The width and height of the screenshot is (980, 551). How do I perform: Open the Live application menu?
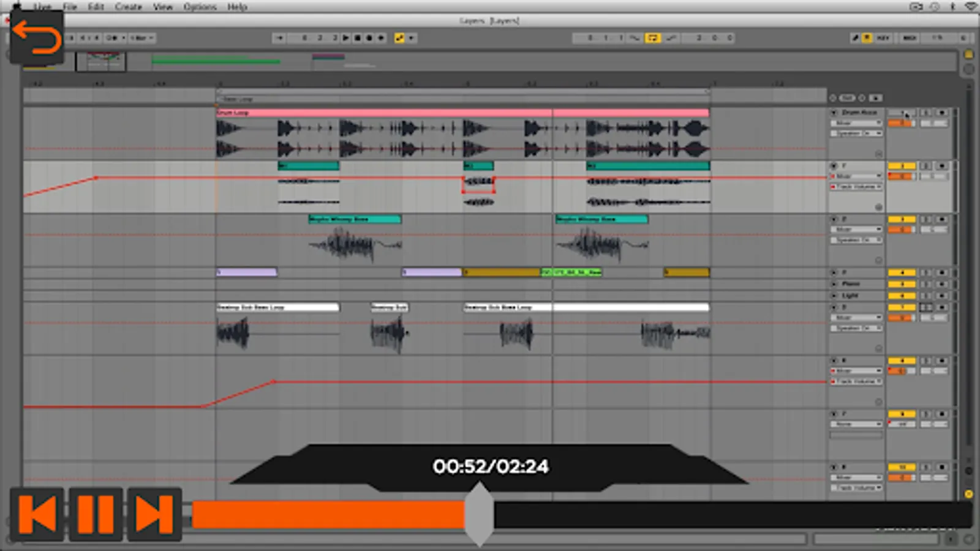42,7
